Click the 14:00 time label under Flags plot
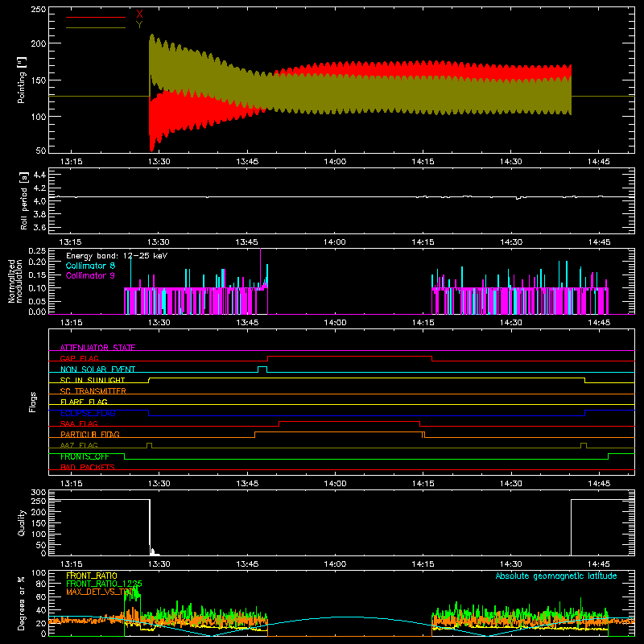Image resolution: width=644 pixels, height=644 pixels. tap(335, 484)
